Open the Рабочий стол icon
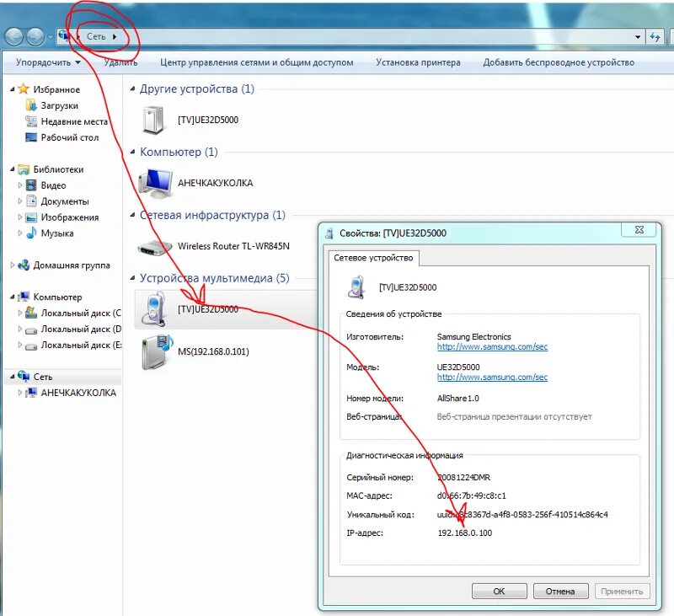Image resolution: width=674 pixels, height=616 pixels. coord(31,137)
